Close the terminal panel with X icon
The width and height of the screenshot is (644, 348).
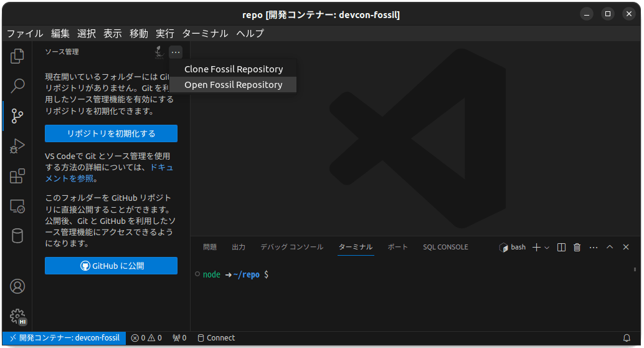626,247
